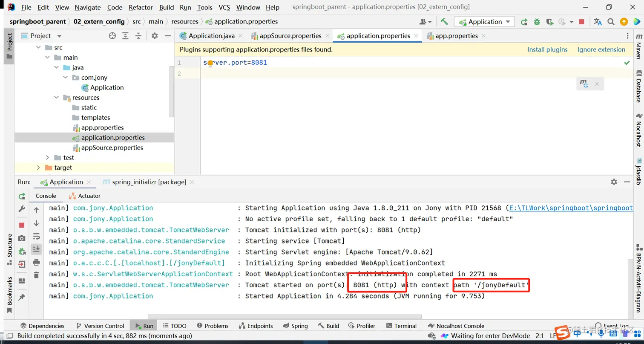The height and width of the screenshot is (344, 644).
Task: Click Install plugins link
Action: [x=547, y=49]
